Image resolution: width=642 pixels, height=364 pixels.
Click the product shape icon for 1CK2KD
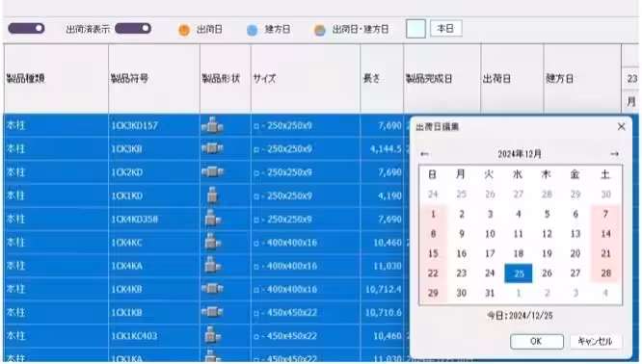click(x=212, y=171)
